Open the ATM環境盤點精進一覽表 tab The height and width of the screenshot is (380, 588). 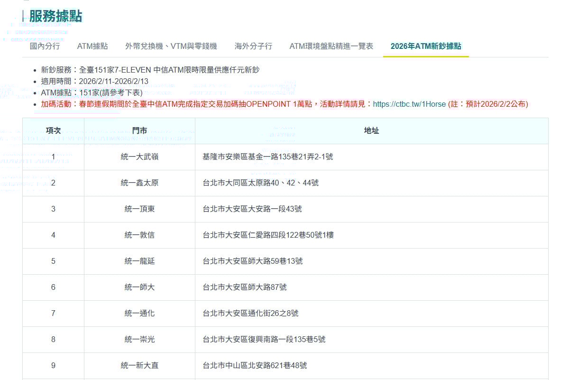331,46
